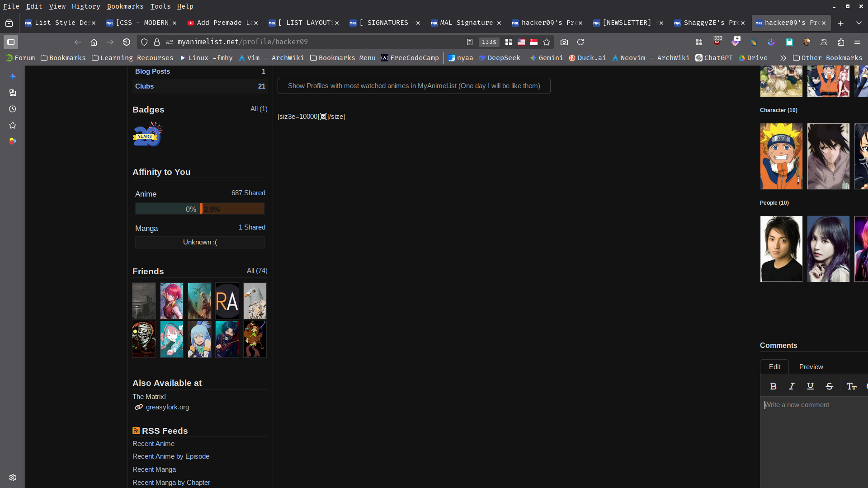Screen dimensions: 868x488
Task: Open the application hamburger menu
Action: pyautogui.click(x=857, y=42)
